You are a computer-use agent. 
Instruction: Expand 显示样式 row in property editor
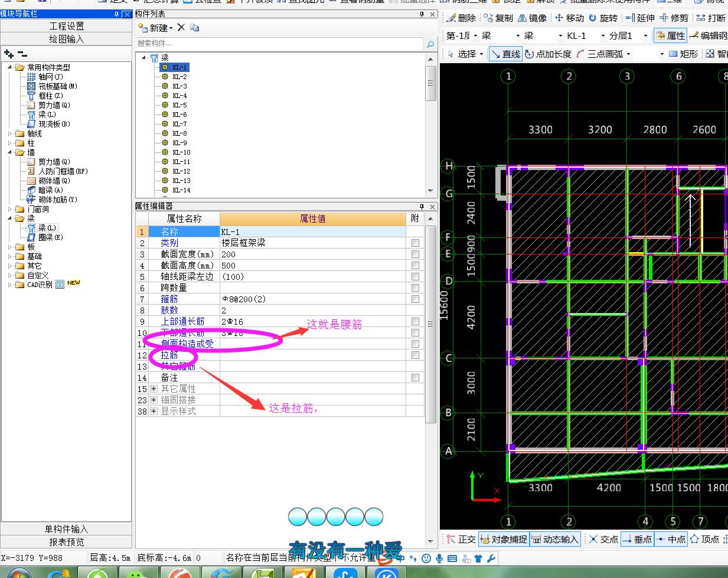154,411
